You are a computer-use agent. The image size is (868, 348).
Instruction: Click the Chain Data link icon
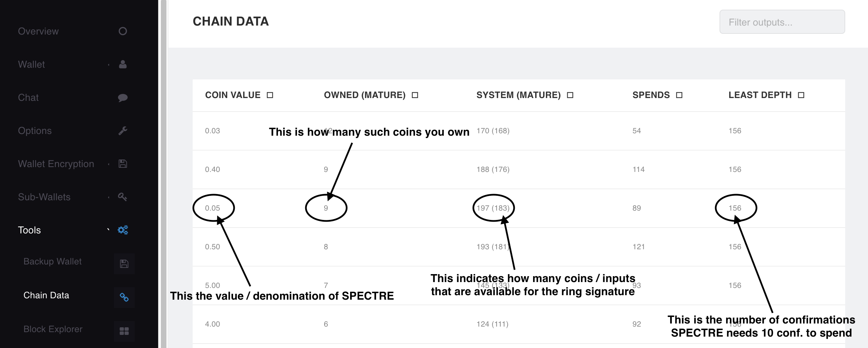point(124,297)
